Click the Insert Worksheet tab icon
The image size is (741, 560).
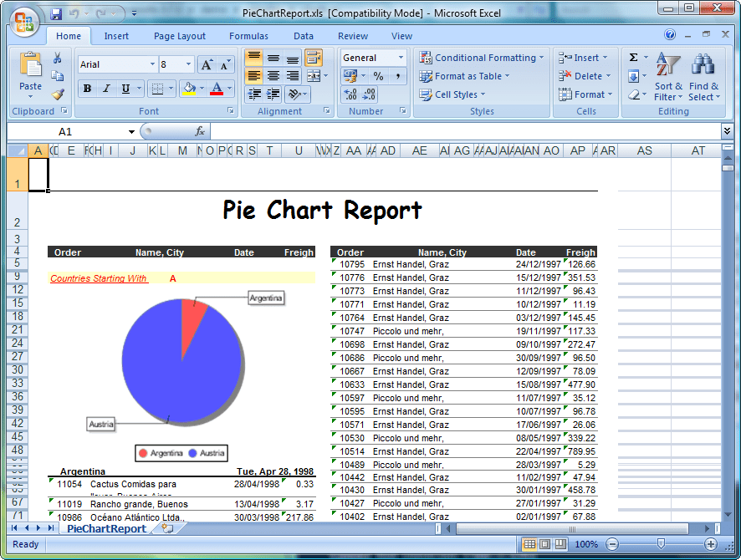[x=167, y=528]
